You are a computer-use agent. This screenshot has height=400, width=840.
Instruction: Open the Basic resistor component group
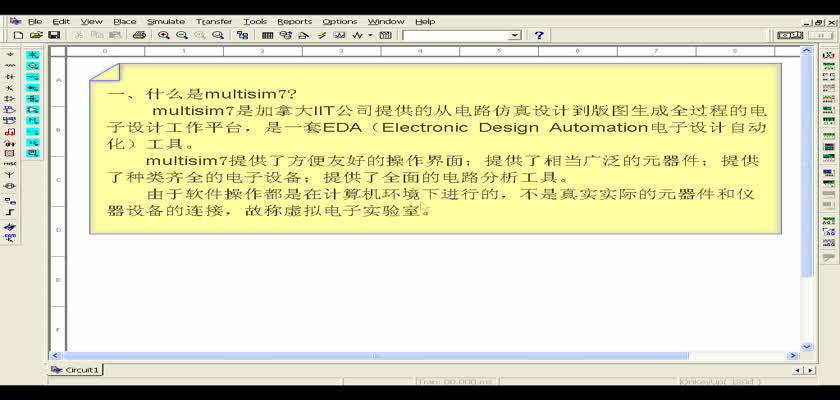coord(10,65)
